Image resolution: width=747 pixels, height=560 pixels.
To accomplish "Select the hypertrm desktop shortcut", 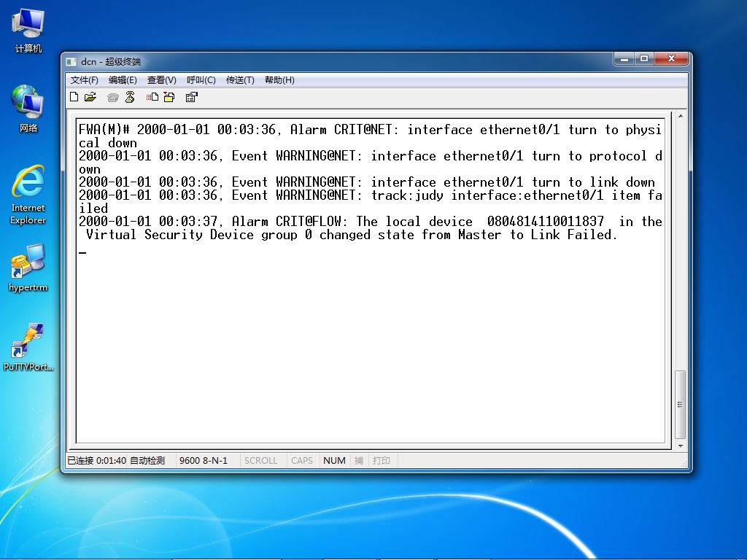I will pyautogui.click(x=28, y=268).
